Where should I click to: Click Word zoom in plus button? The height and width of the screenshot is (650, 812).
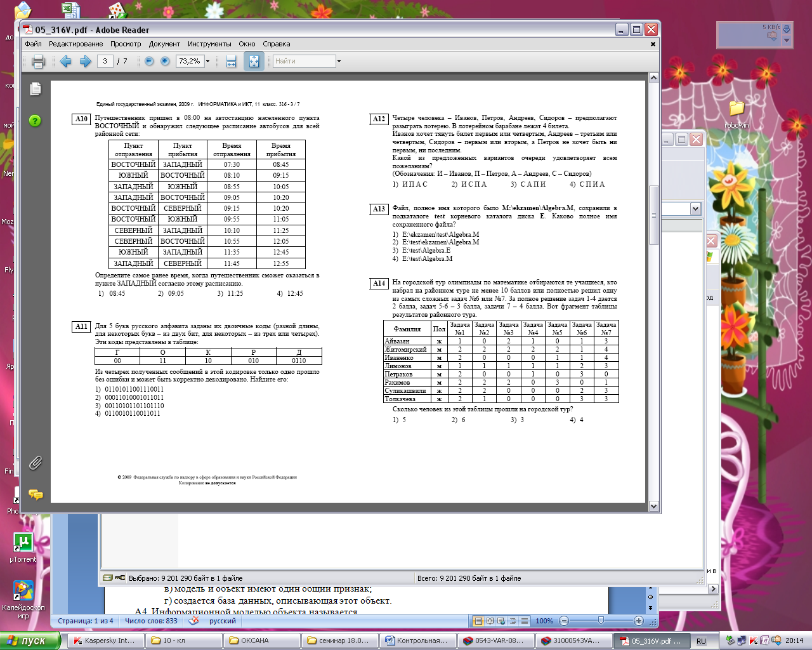click(x=639, y=621)
